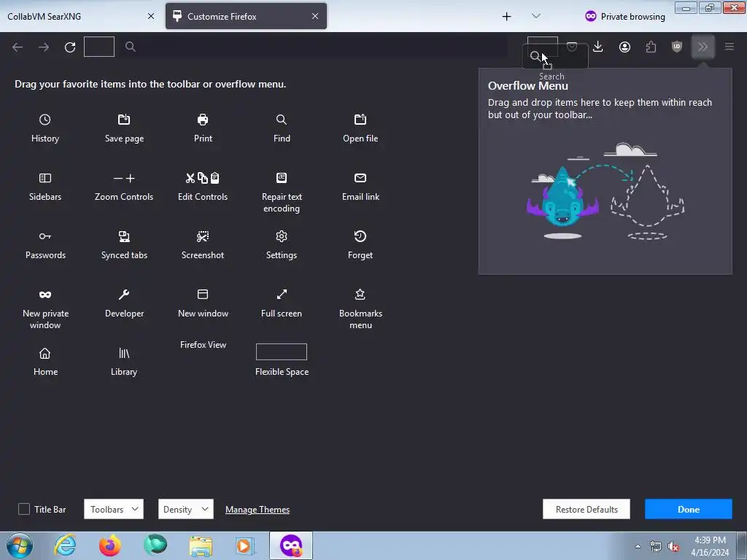The height and width of the screenshot is (560, 747).
Task: Click the extensions puzzle toolbar icon
Action: click(651, 47)
